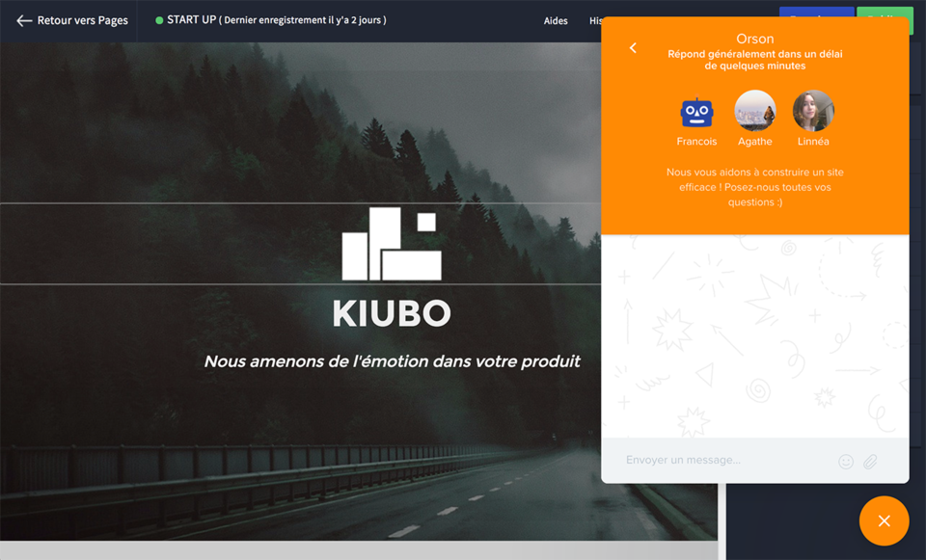Click the 'Nous vous aidons' welcome message
This screenshot has width=926, height=560.
(754, 187)
